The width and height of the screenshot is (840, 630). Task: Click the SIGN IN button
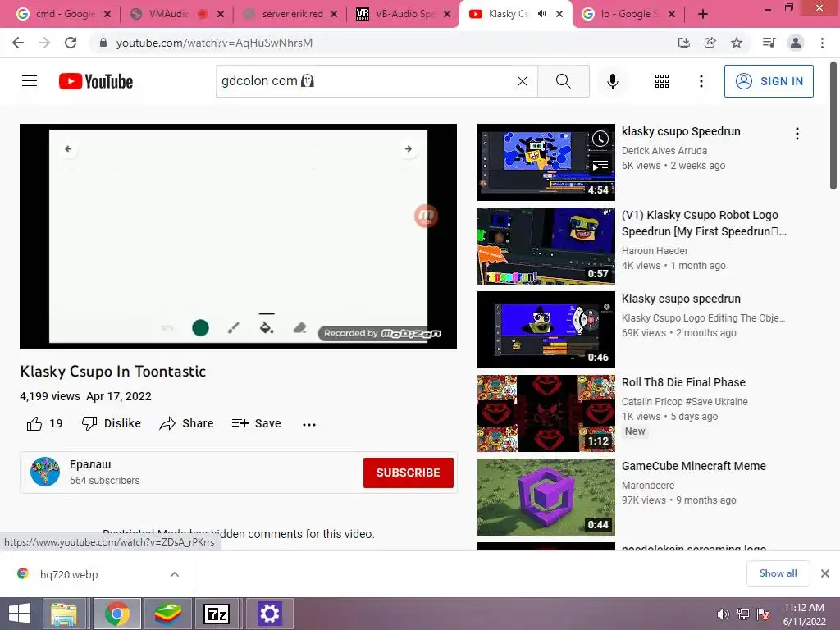click(769, 81)
